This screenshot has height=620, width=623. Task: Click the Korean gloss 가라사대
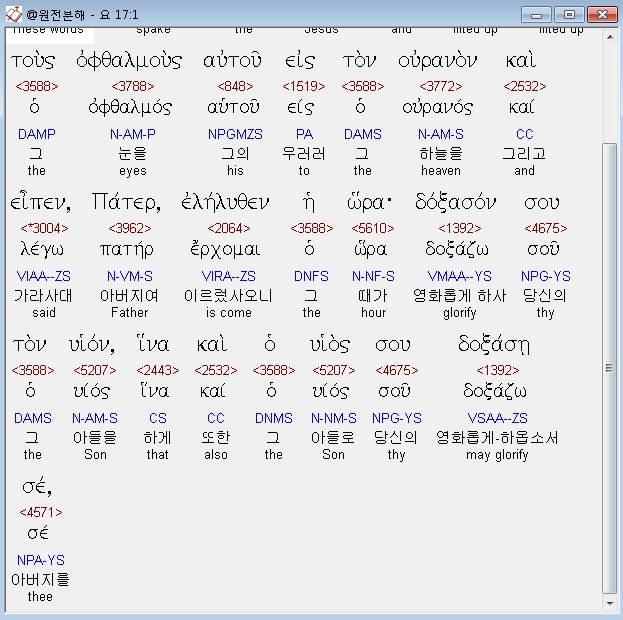coord(44,296)
